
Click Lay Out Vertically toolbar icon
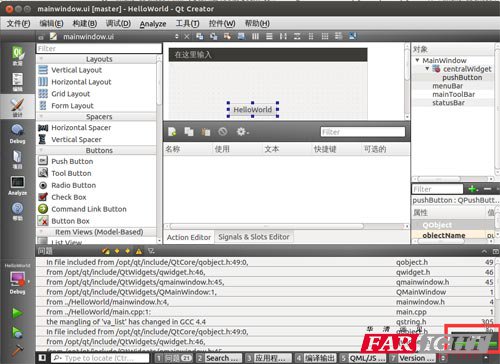(x=269, y=36)
